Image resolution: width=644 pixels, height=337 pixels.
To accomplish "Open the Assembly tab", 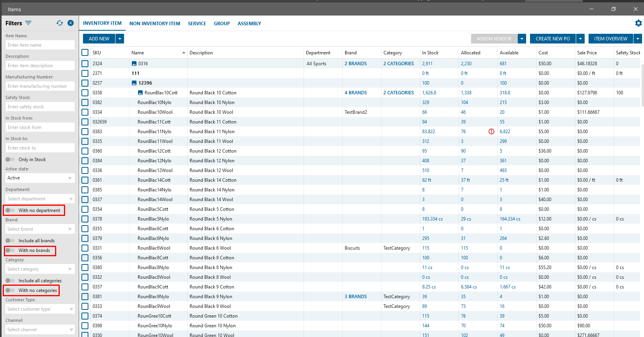I will point(249,24).
